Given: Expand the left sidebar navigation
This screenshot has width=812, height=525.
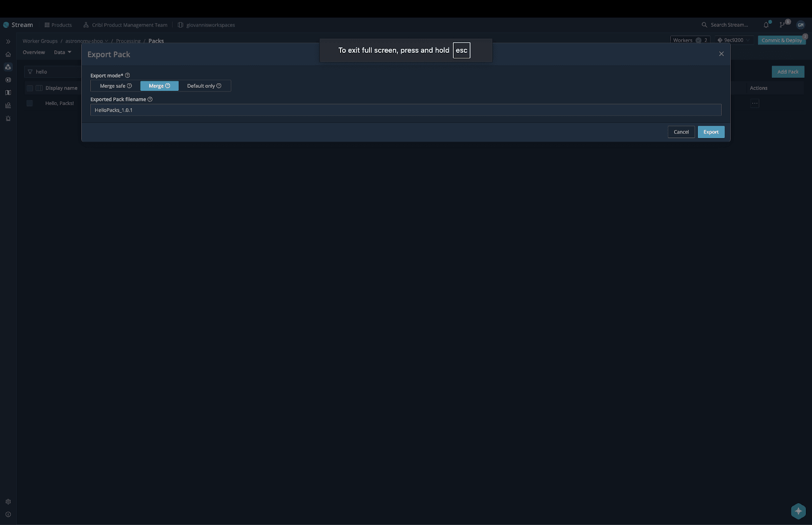Looking at the screenshot, I should [8, 42].
